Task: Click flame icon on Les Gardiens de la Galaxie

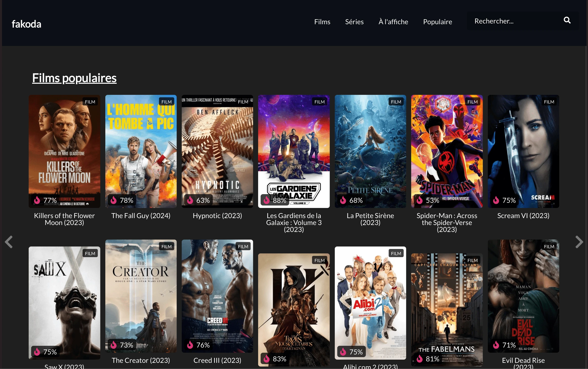Action: coord(266,200)
